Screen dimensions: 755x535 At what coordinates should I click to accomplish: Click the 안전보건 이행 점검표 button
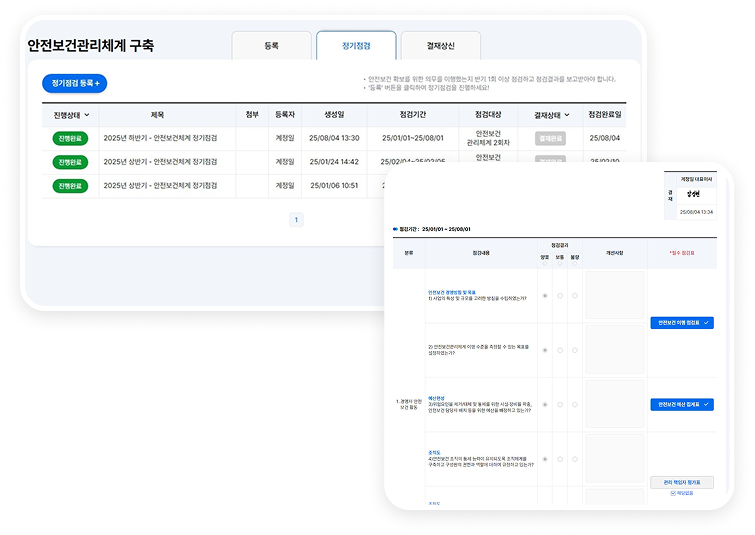[x=684, y=323]
